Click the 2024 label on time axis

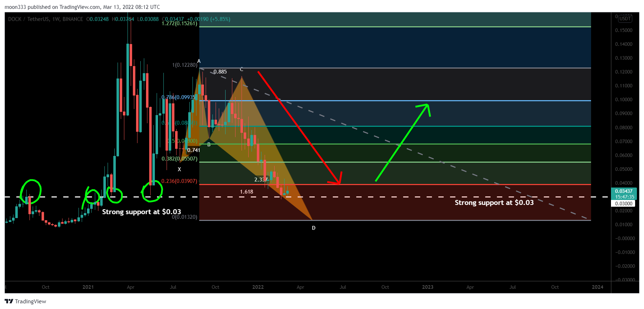tap(597, 287)
